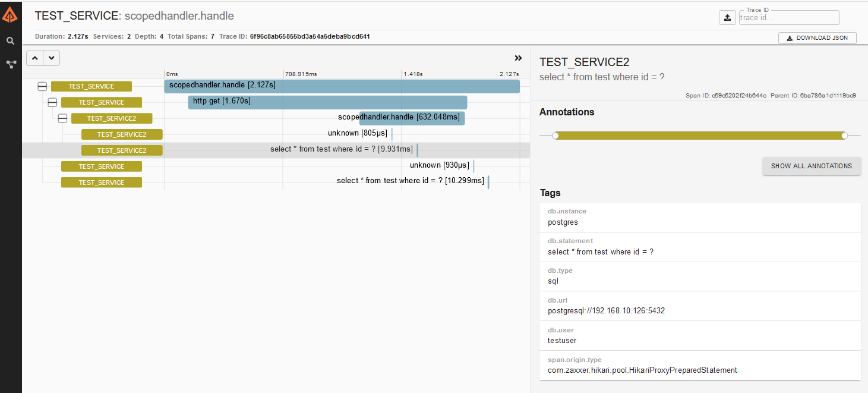
Task: Select highlighted TEST_SERVICE2 select query row badge
Action: pyautogui.click(x=122, y=150)
